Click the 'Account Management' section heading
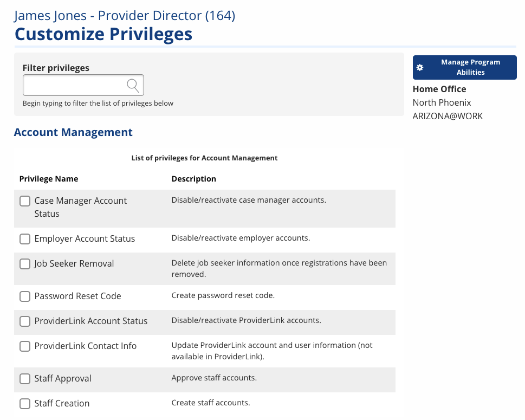The image size is (525, 420). pyautogui.click(x=73, y=132)
